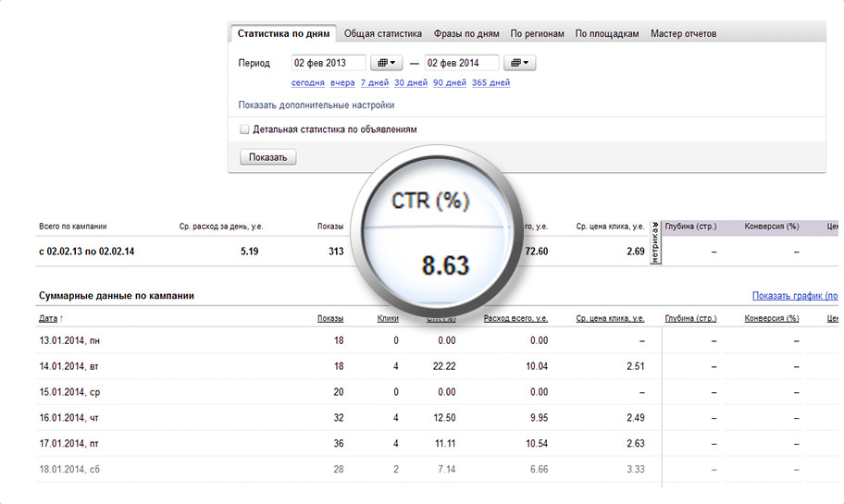Click expense value 9.95

[539, 418]
